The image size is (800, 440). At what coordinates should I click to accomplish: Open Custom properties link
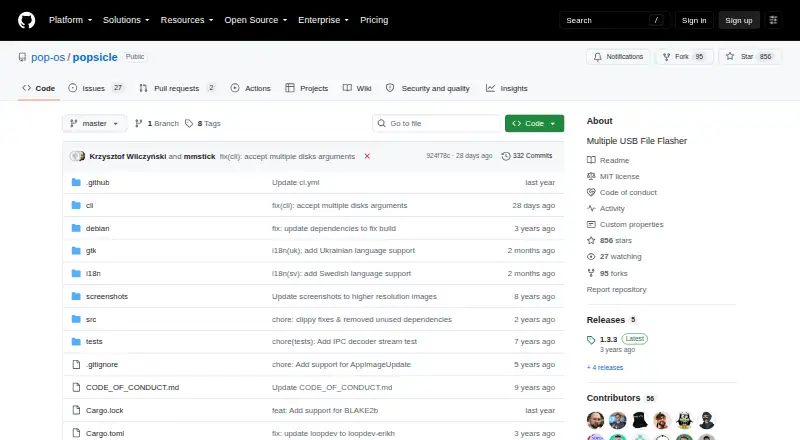[625, 225]
